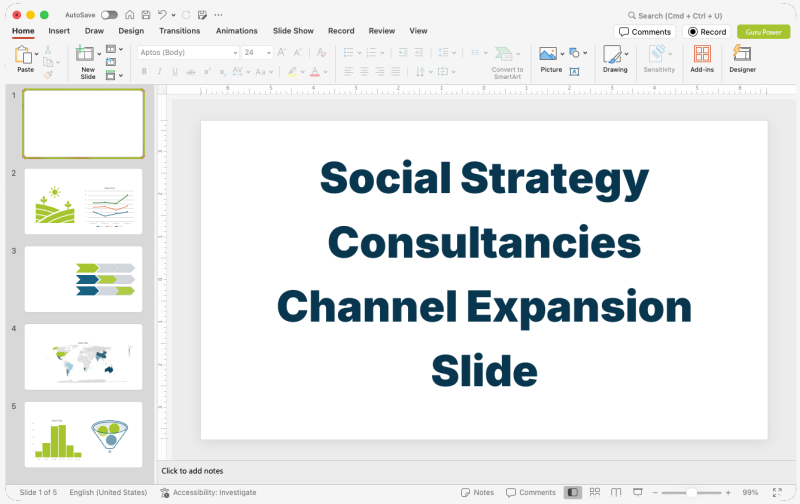Open the Designer pane icon
The height and width of the screenshot is (504, 800).
[x=742, y=53]
